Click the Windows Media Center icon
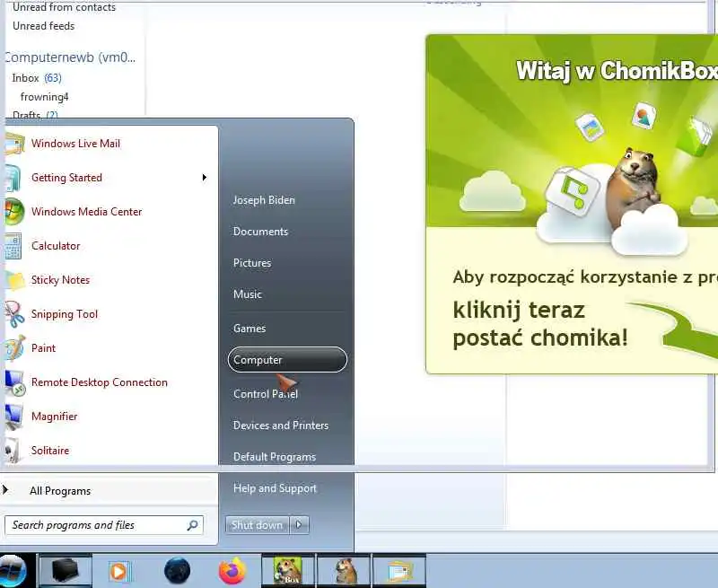718x588 pixels. pyautogui.click(x=13, y=212)
